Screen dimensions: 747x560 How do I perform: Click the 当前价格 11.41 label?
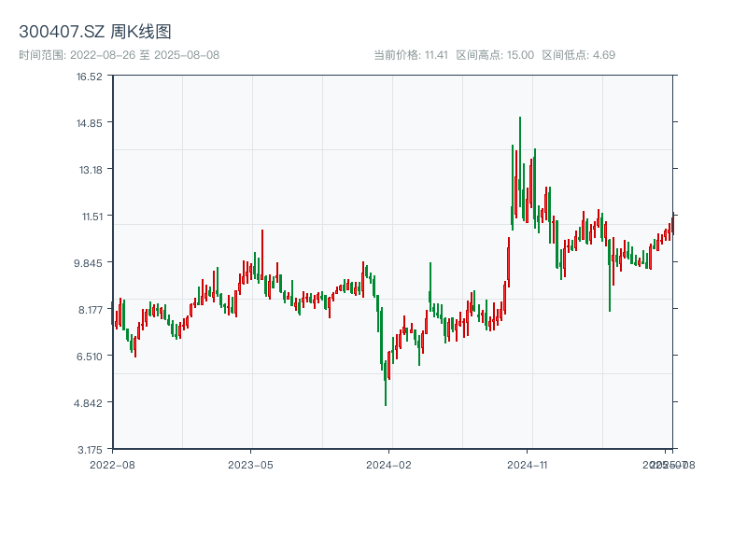coord(411,55)
